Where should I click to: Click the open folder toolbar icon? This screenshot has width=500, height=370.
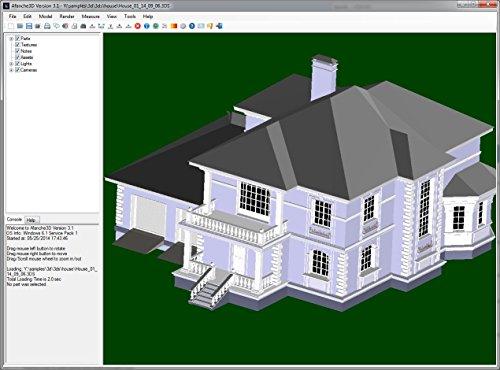(20, 26)
